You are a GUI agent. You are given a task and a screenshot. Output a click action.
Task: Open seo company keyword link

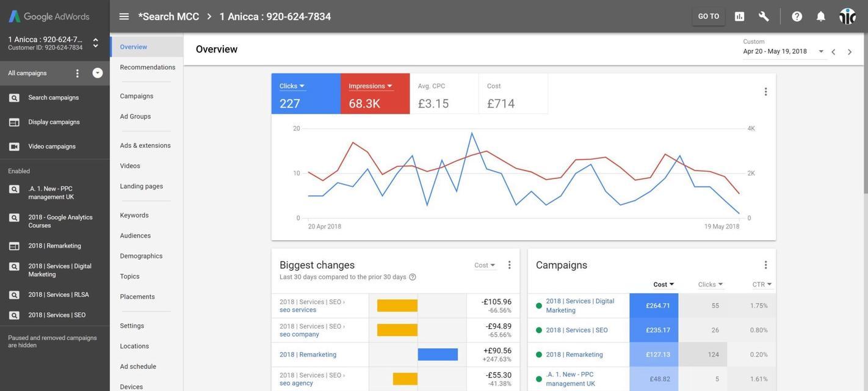click(299, 335)
